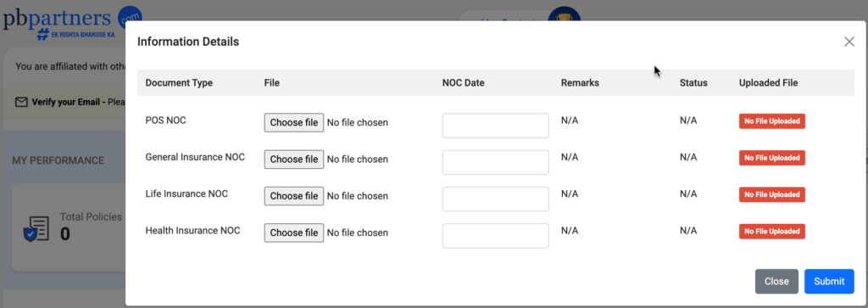Click the envelope icon beside Verify your Email
The height and width of the screenshot is (308, 868).
click(x=21, y=102)
